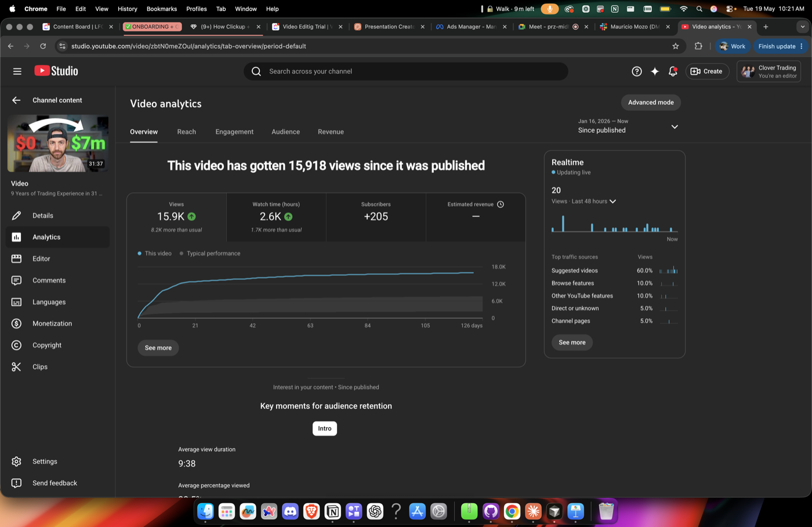Click Chrome back navigation arrow
Screen dimensions: 812x527
10,46
